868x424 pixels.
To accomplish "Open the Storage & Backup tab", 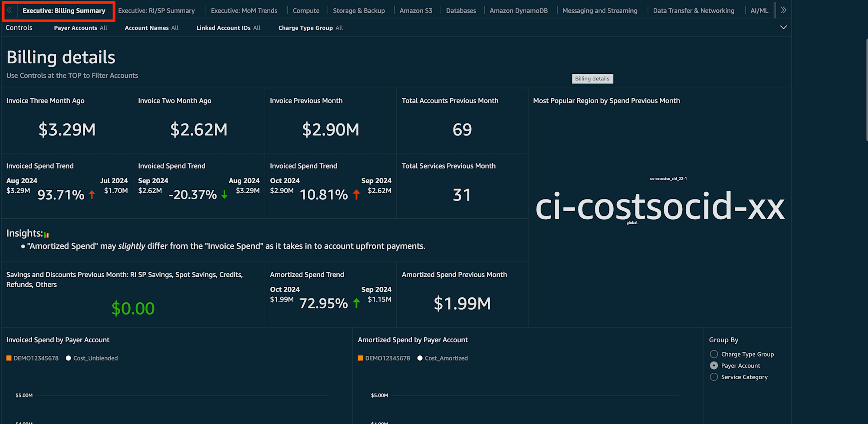I will pyautogui.click(x=359, y=10).
